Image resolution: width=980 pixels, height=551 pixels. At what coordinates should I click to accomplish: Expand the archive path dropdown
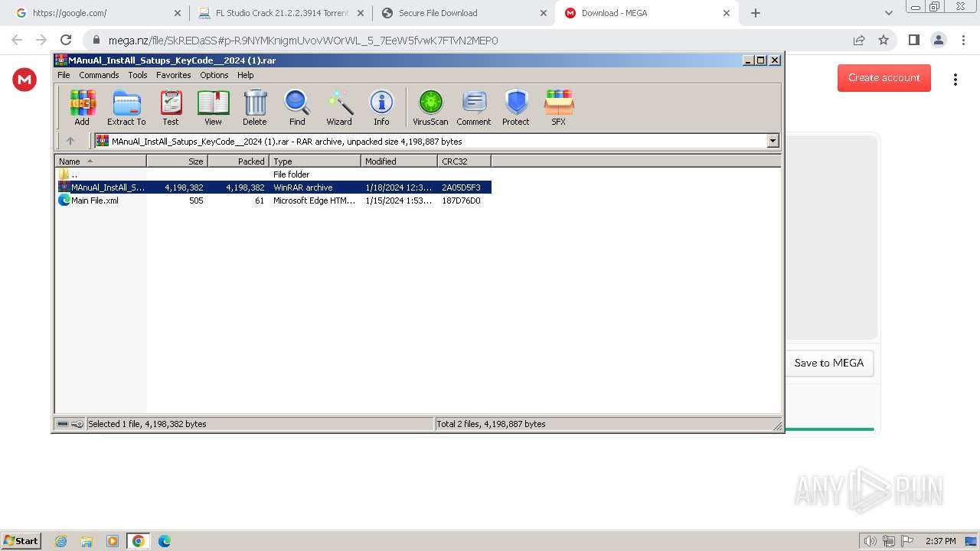click(773, 141)
